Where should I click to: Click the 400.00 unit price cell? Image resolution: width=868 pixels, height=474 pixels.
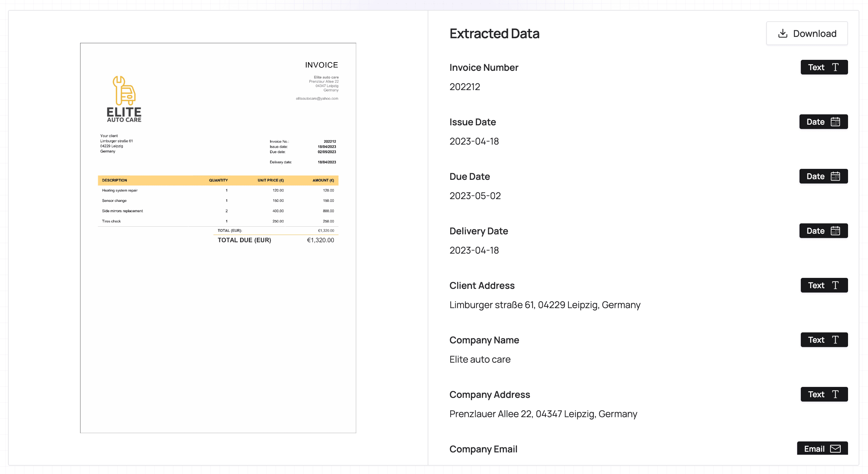pos(278,211)
